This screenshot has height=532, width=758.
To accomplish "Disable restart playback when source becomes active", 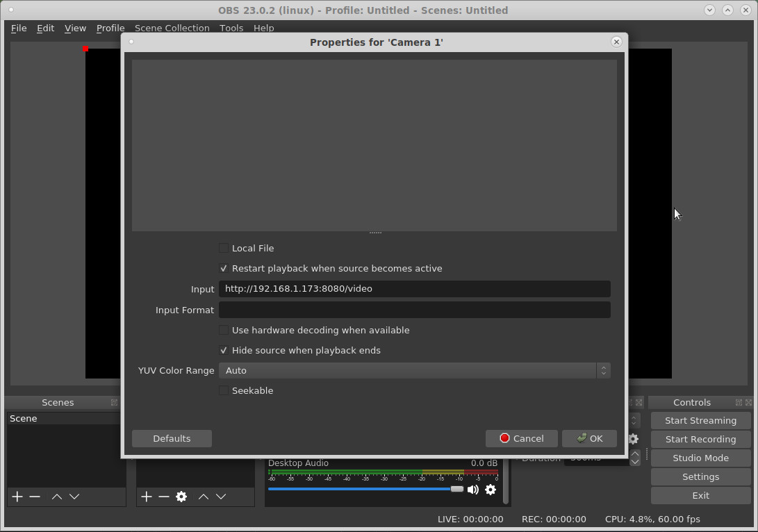I will click(x=223, y=268).
